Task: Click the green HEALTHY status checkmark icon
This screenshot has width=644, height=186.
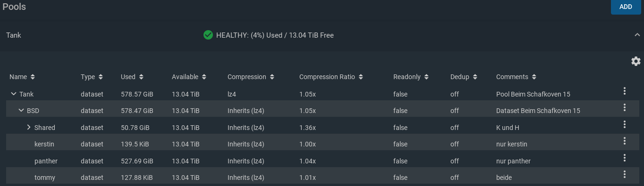Action: [x=208, y=35]
